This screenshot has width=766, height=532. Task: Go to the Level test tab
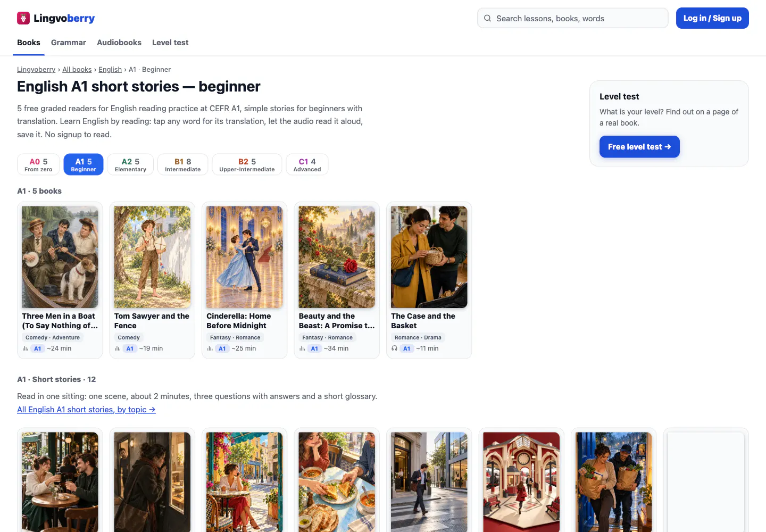[x=170, y=43]
